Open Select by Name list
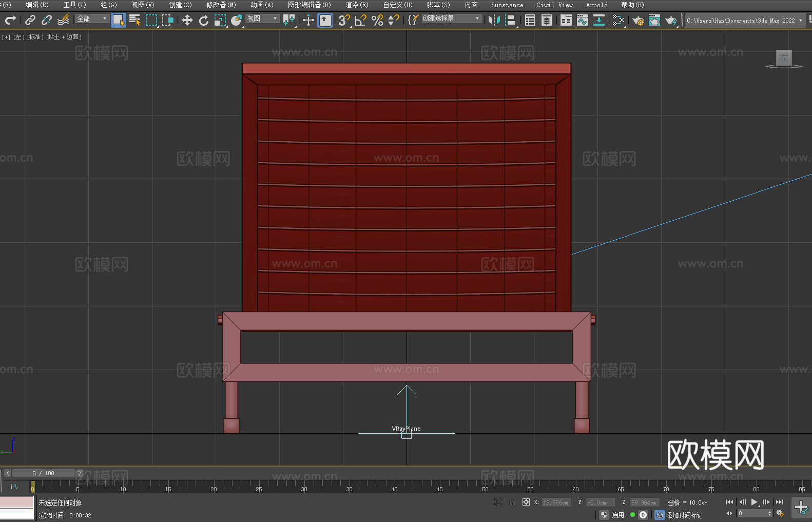The image size is (812, 522). (x=135, y=20)
